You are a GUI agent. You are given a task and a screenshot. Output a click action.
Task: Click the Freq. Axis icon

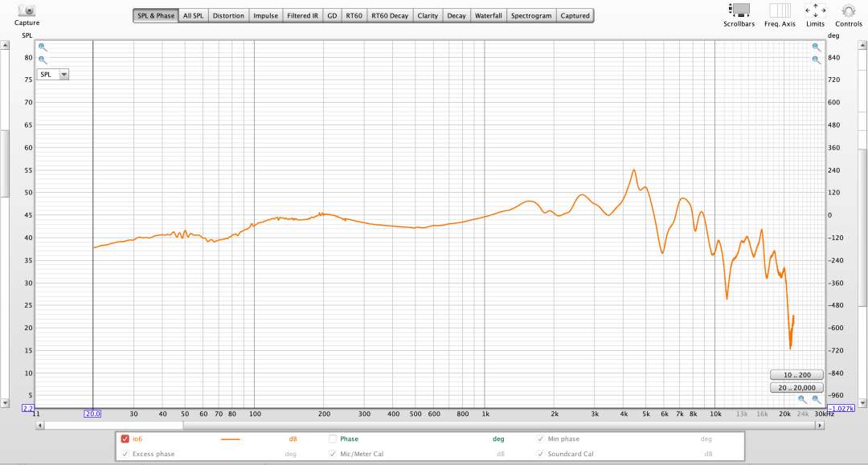coord(780,10)
